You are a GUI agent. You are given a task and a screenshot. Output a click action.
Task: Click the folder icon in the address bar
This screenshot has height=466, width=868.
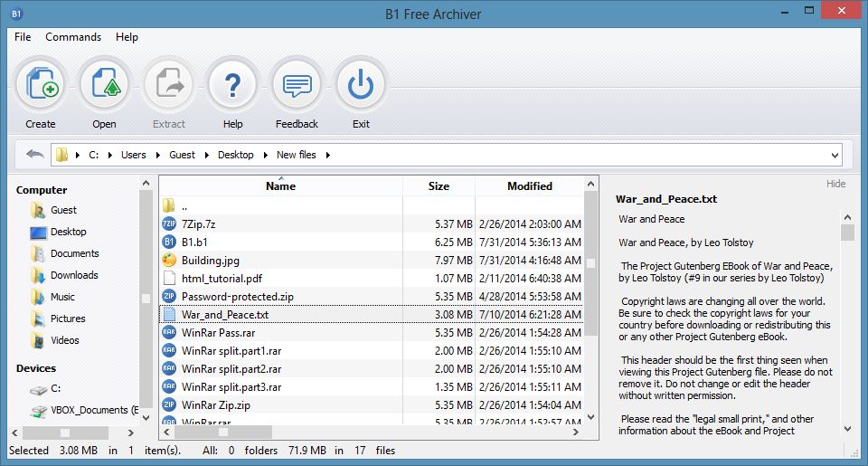click(x=62, y=155)
